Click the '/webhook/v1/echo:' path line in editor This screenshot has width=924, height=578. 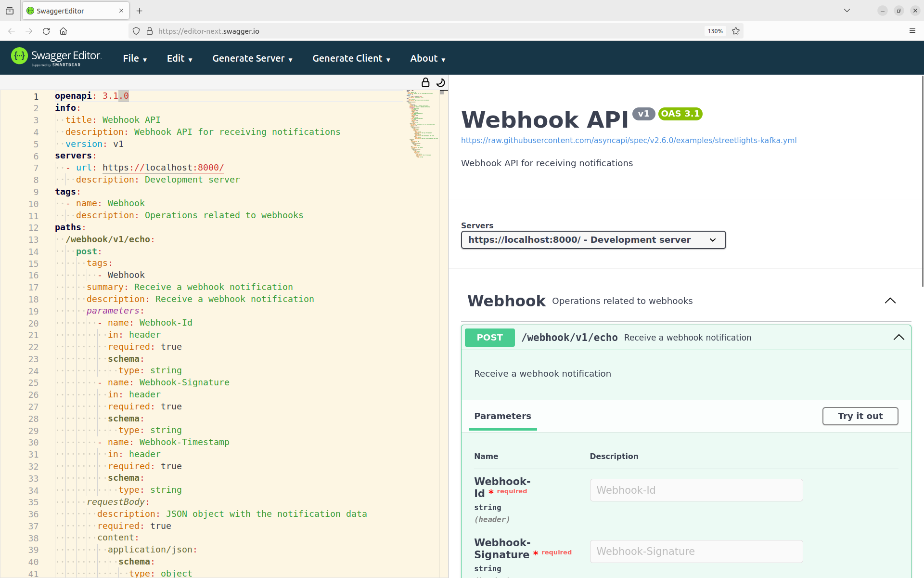(x=110, y=239)
